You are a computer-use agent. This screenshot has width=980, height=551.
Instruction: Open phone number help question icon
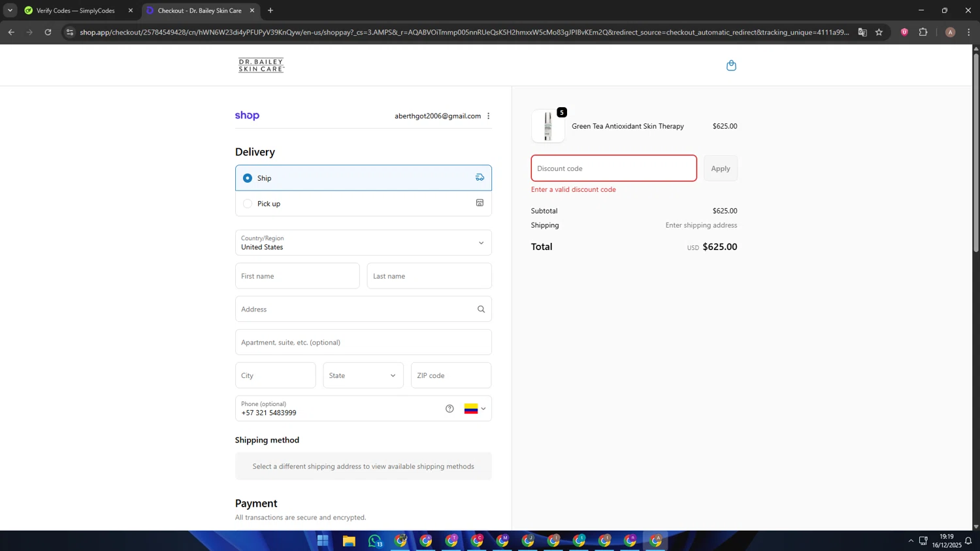[449, 409]
